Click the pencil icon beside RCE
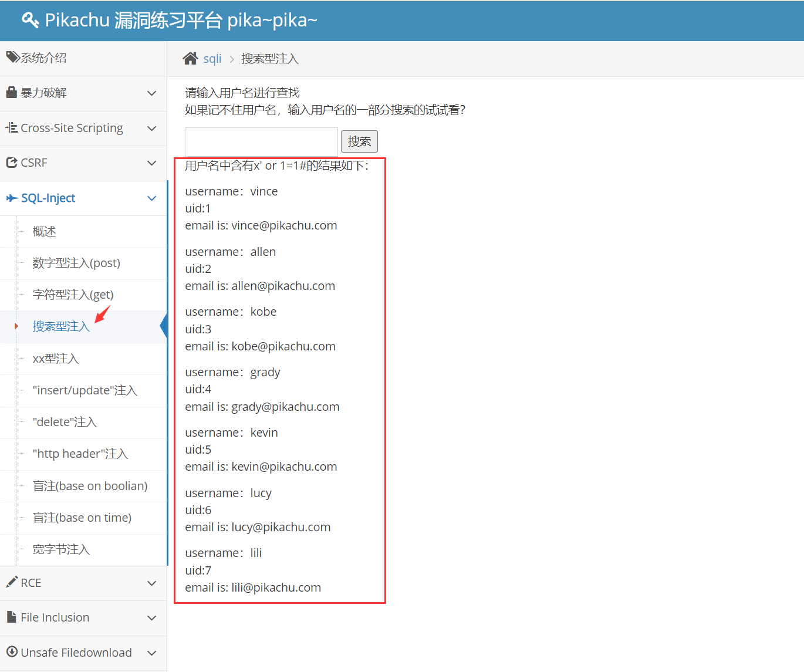This screenshot has width=804, height=672. (12, 582)
